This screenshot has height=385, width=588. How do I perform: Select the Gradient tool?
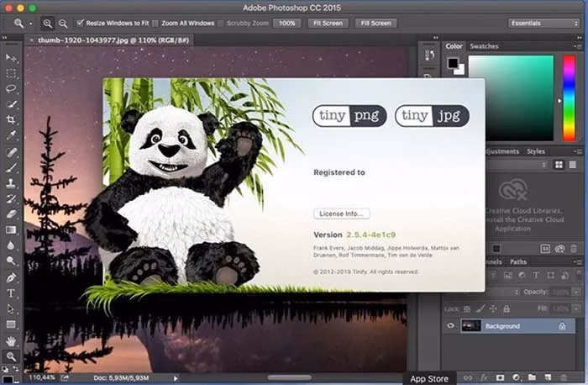[11, 229]
